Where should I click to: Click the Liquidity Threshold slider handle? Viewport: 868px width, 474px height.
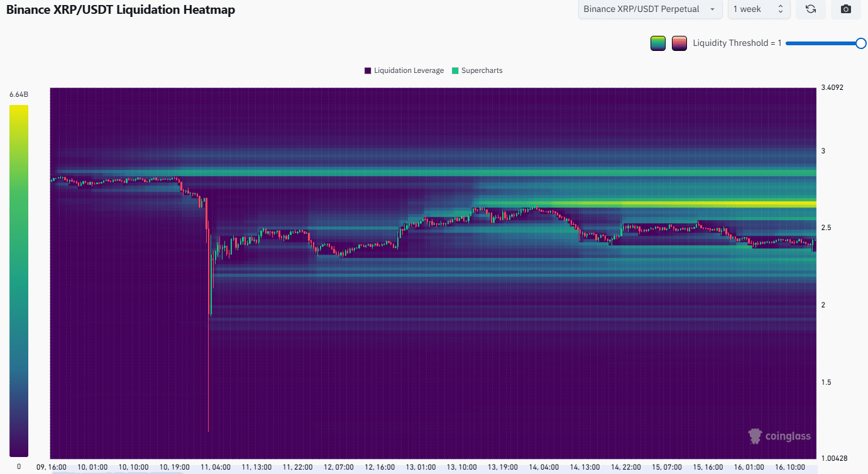click(860, 43)
